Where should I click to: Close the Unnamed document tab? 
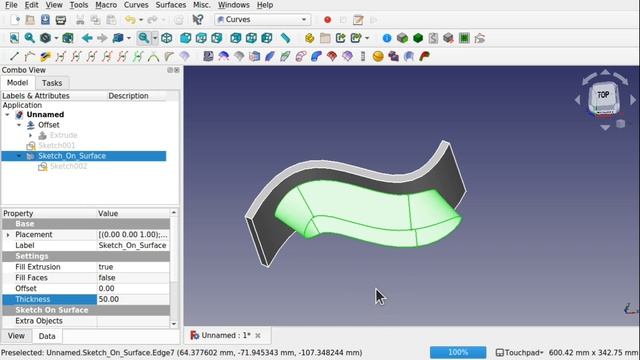tap(258, 336)
